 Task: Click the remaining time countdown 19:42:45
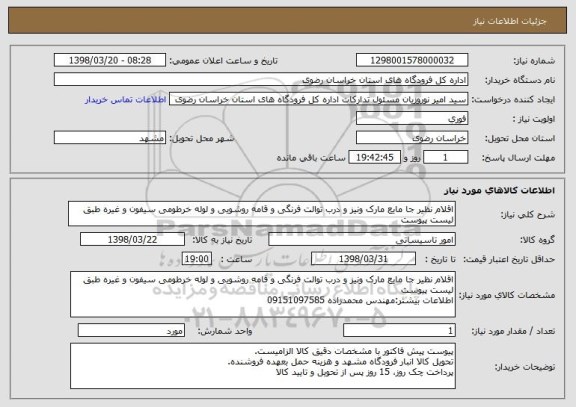(x=374, y=158)
